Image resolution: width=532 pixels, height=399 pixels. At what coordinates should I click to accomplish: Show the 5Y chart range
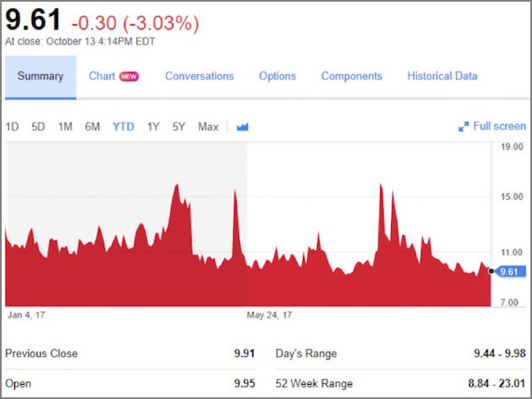click(179, 127)
